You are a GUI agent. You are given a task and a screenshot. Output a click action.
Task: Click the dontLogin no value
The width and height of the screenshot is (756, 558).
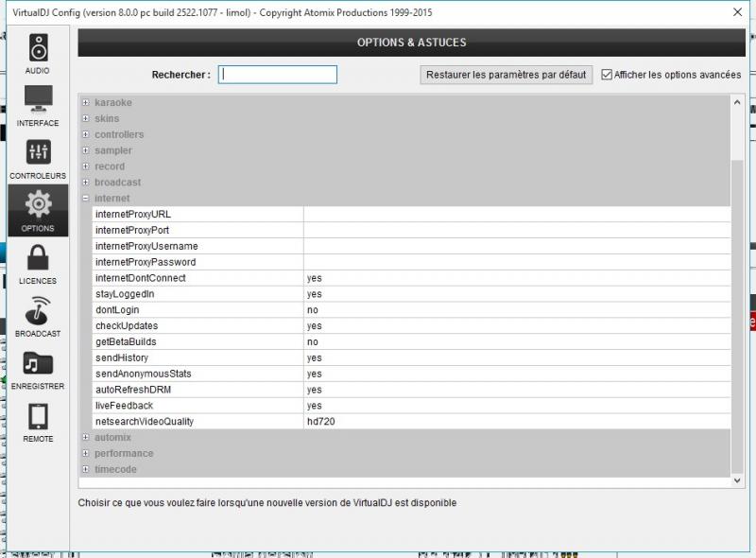[517, 310]
